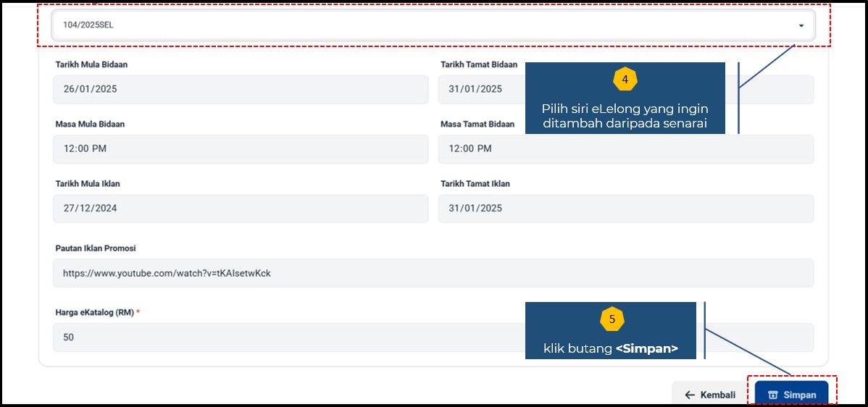Click the left arrow icon beside Kembali
Screen dimensions: 868x407
[x=690, y=395]
